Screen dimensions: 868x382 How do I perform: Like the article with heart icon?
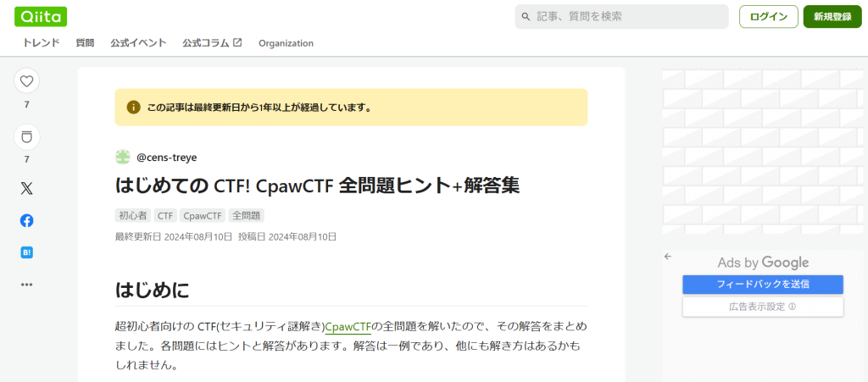click(x=27, y=81)
